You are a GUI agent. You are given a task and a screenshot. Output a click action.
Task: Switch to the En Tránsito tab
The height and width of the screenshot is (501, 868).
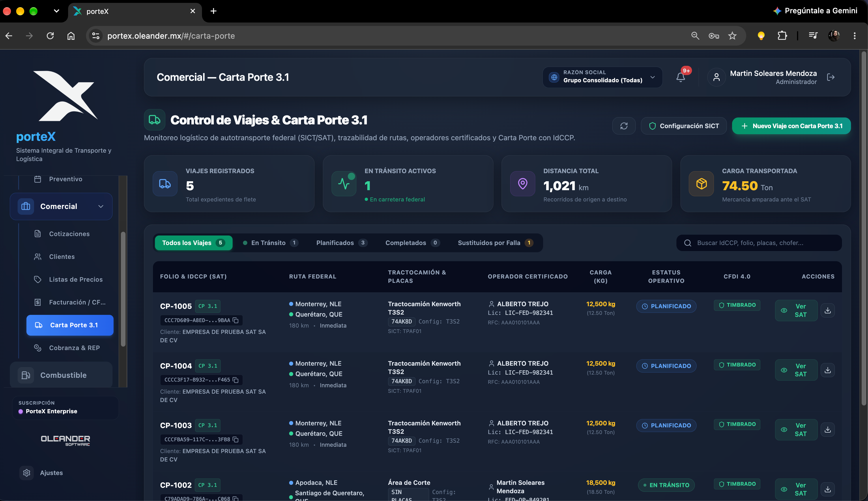click(270, 243)
